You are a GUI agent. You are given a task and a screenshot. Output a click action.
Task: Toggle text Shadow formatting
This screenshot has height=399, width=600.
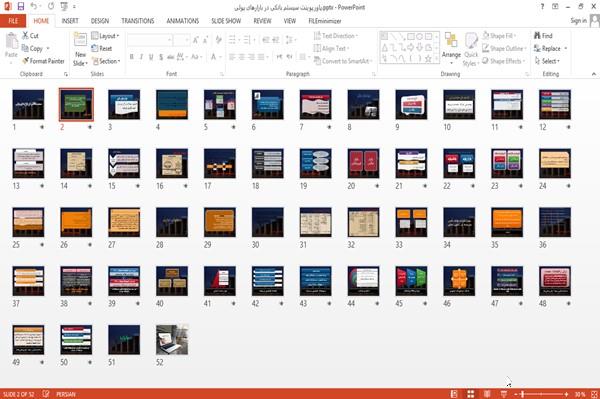coord(161,57)
